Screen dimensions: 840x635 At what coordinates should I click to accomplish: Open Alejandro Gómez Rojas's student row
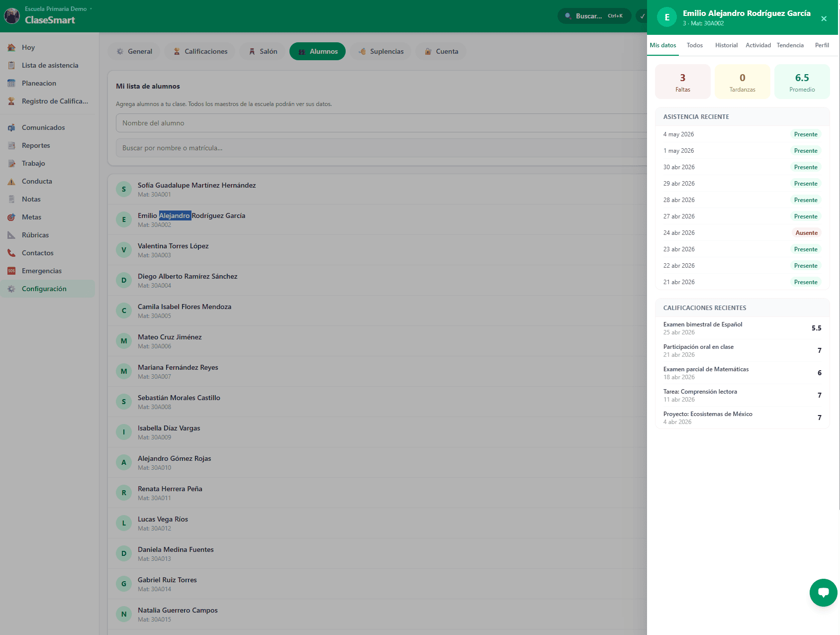click(x=377, y=462)
